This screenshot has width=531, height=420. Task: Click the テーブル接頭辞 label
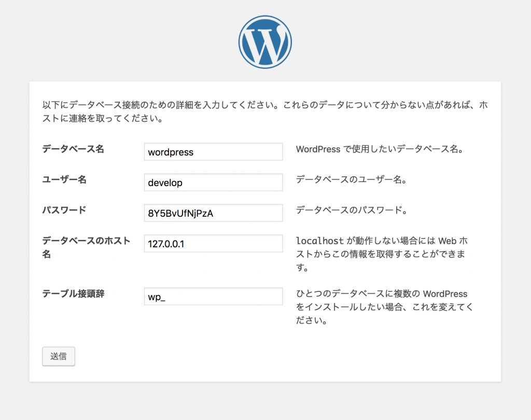click(73, 293)
